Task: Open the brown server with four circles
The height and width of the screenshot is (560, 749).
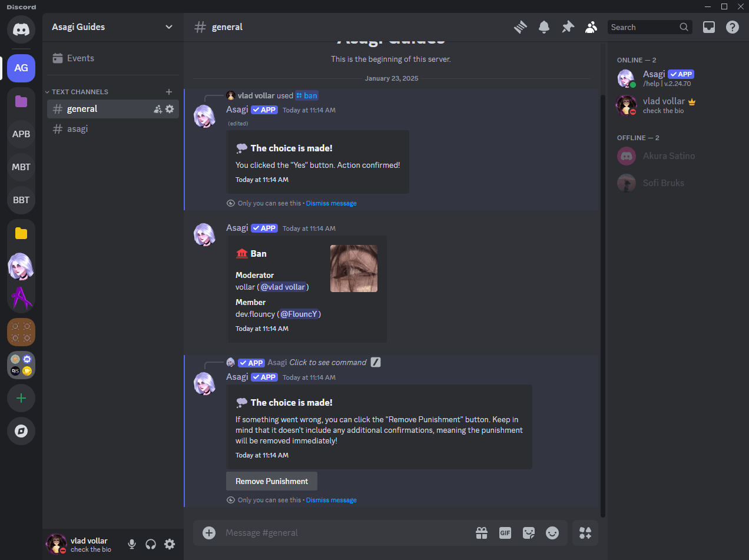Action: 21,332
